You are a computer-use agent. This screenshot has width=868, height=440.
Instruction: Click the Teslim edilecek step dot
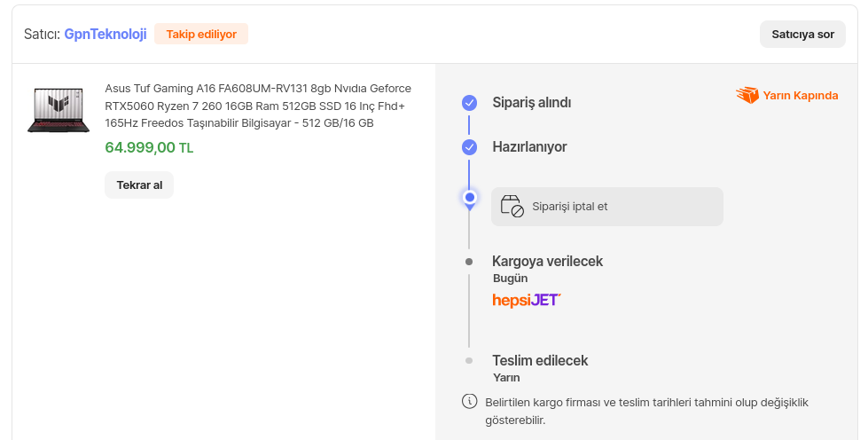pos(469,361)
